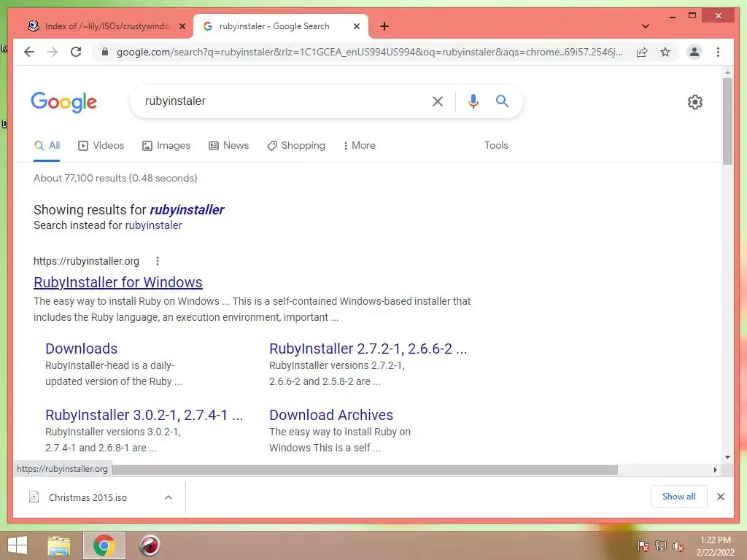
Task: Select the All results tab
Action: [x=47, y=145]
